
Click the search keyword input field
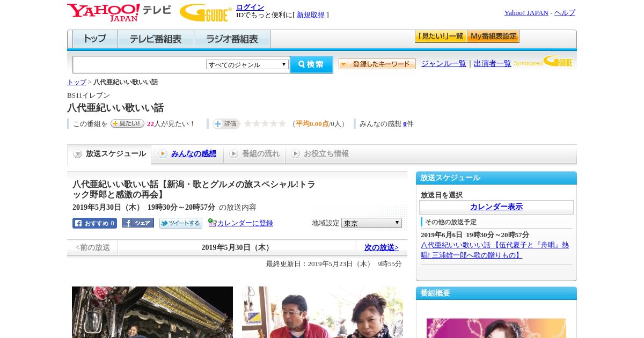[x=140, y=64]
